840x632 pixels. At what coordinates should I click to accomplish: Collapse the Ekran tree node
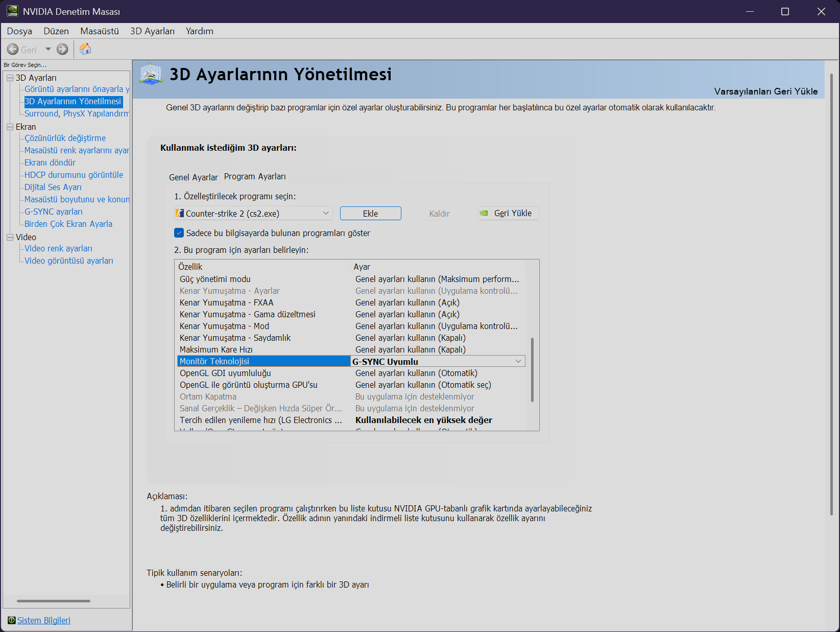point(10,127)
